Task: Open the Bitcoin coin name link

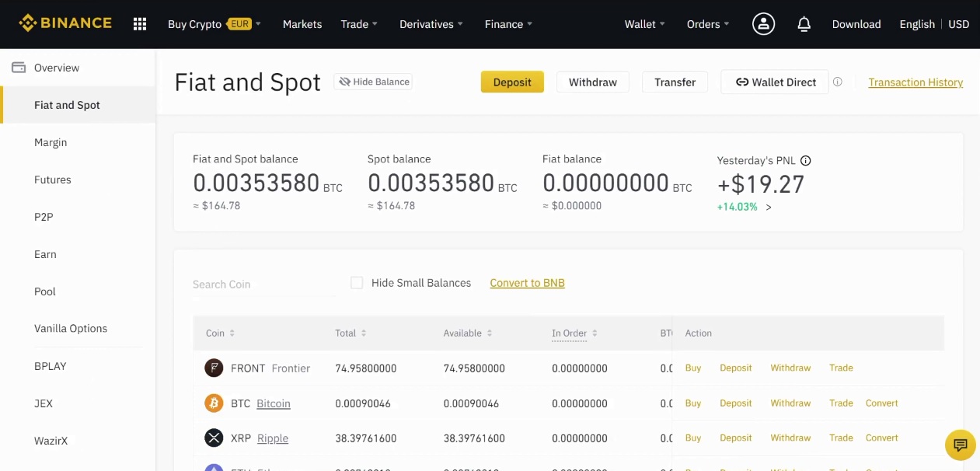Action: click(x=274, y=403)
